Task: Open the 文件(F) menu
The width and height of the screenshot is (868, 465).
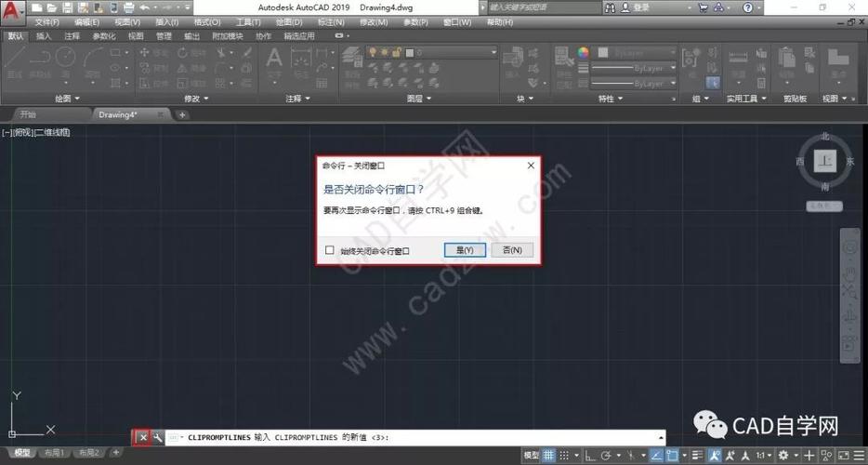Action: tap(46, 22)
